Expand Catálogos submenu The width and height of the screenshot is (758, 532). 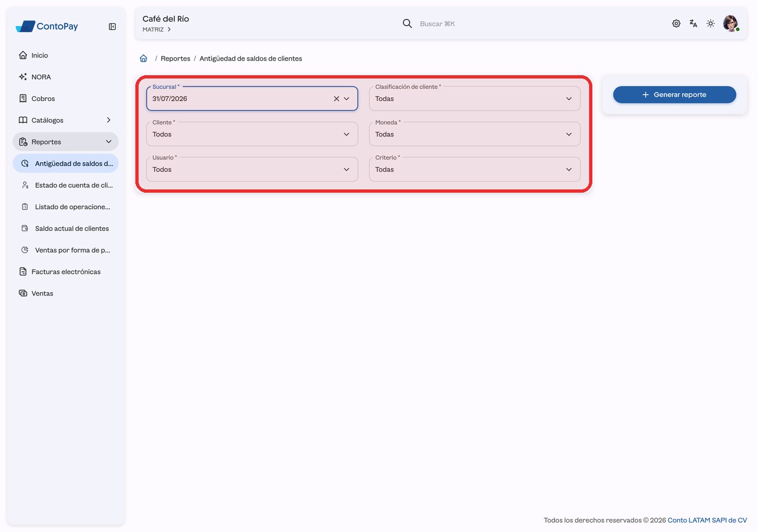(66, 120)
